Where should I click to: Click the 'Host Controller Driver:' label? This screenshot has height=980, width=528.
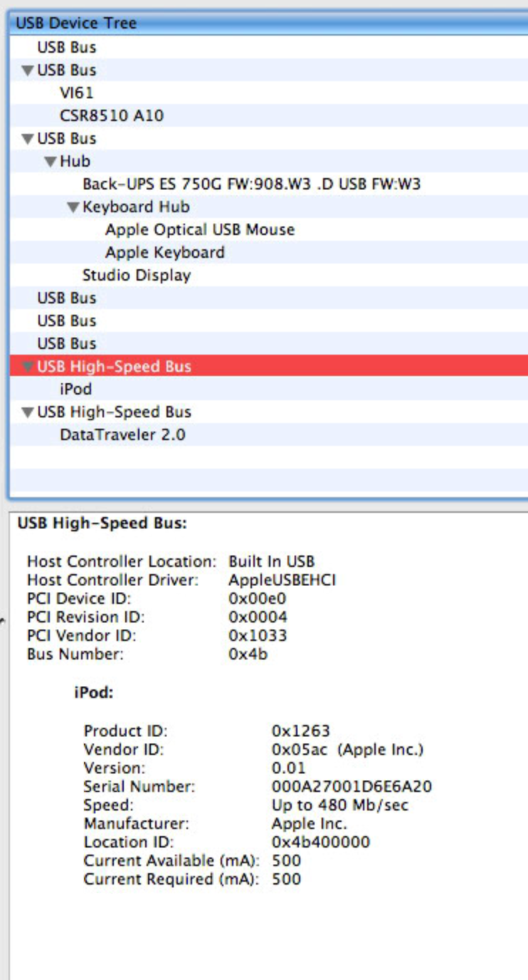tap(112, 580)
